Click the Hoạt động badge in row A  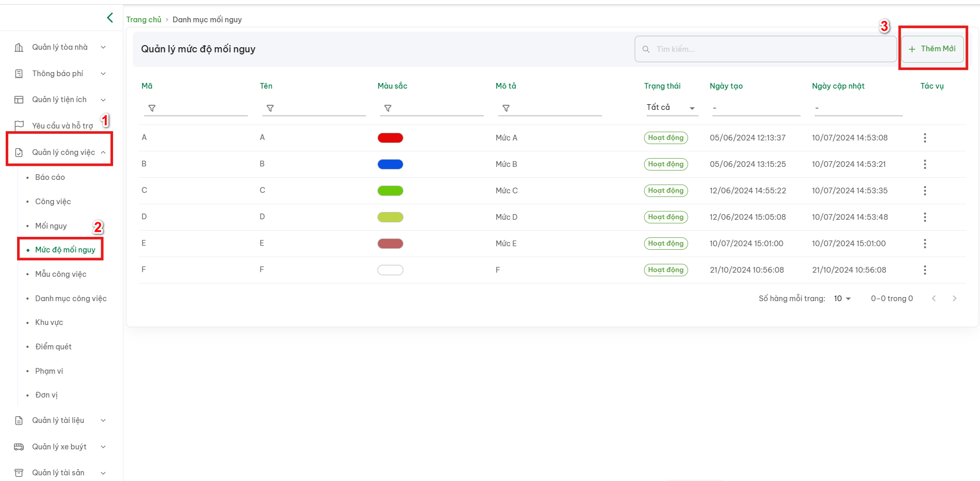tap(666, 138)
